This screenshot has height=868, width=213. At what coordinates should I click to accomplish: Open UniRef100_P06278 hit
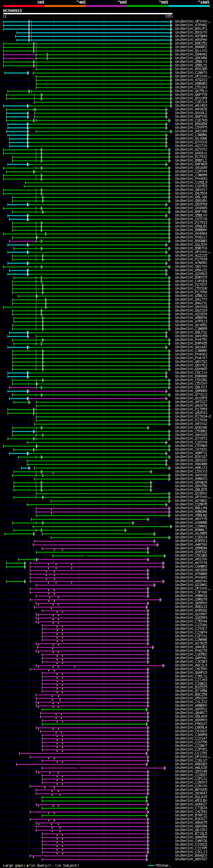(191, 651)
